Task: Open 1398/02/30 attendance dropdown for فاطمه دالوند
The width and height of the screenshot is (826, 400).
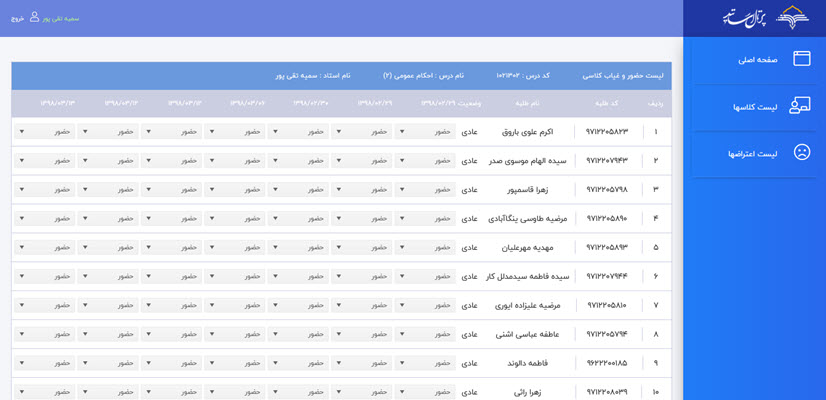Action: coord(298,364)
